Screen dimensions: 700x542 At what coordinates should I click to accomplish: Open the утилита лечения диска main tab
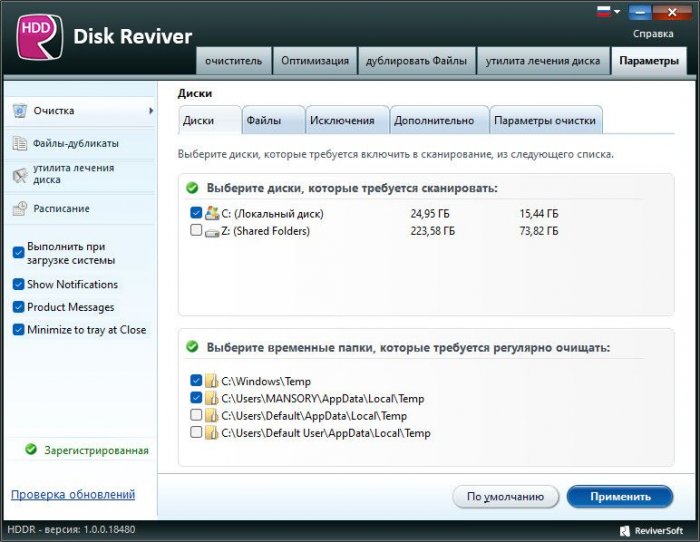click(x=543, y=61)
